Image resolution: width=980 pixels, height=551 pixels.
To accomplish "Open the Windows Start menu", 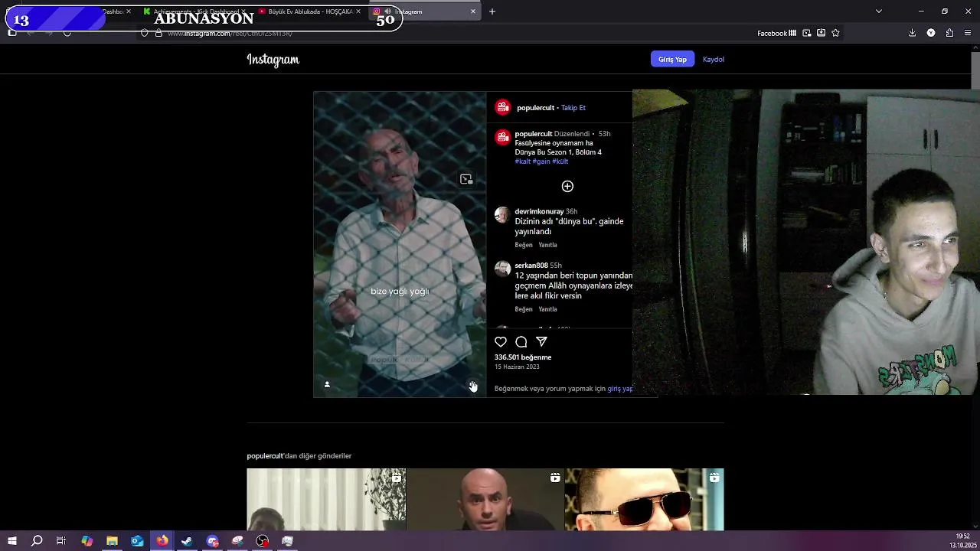I will [12, 541].
